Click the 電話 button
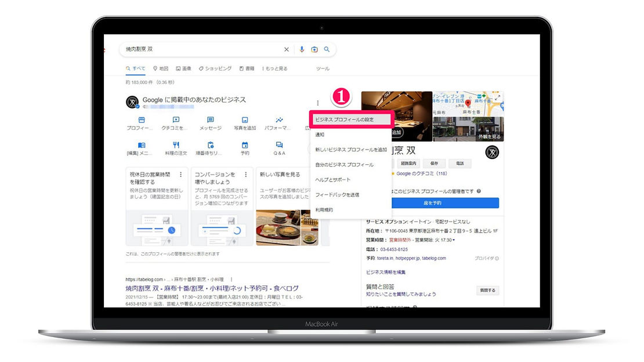 pyautogui.click(x=460, y=163)
